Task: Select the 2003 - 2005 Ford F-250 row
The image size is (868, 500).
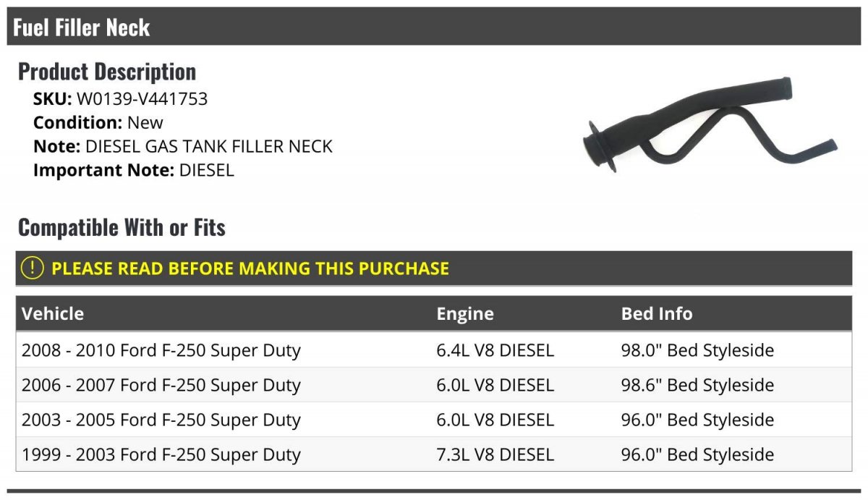Action: [x=434, y=420]
